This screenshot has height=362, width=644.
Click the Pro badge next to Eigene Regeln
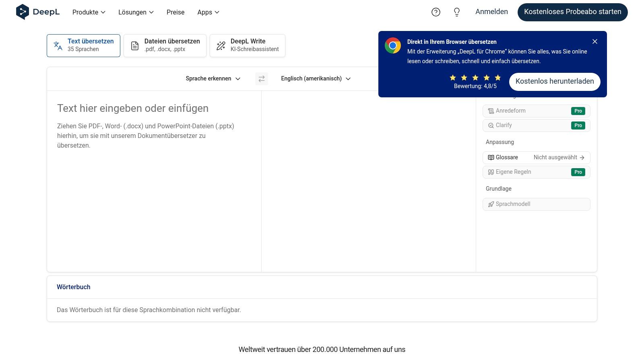tap(578, 172)
